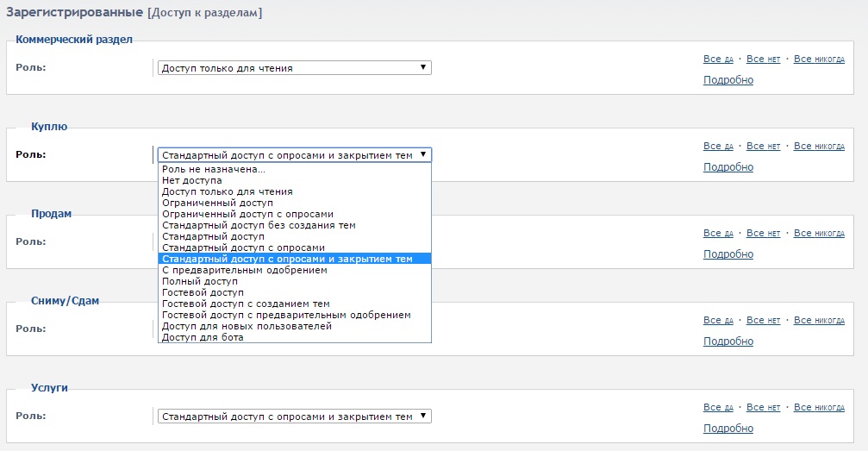Click 'Все нет' in Куплю section
This screenshot has height=451, width=868.
coord(763,147)
